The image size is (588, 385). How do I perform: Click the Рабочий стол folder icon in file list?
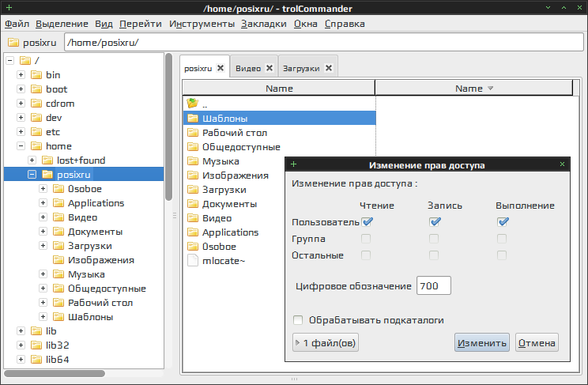(x=193, y=133)
